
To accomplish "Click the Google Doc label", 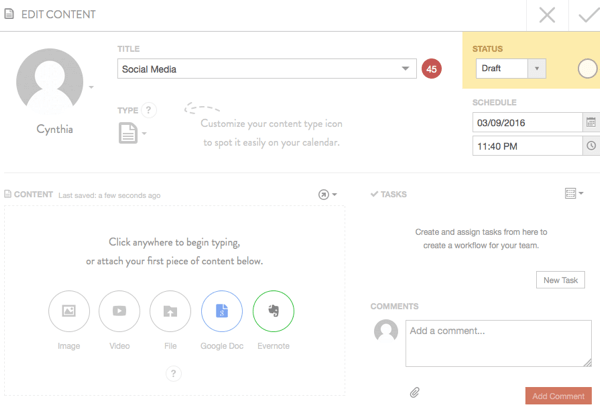I will (222, 346).
